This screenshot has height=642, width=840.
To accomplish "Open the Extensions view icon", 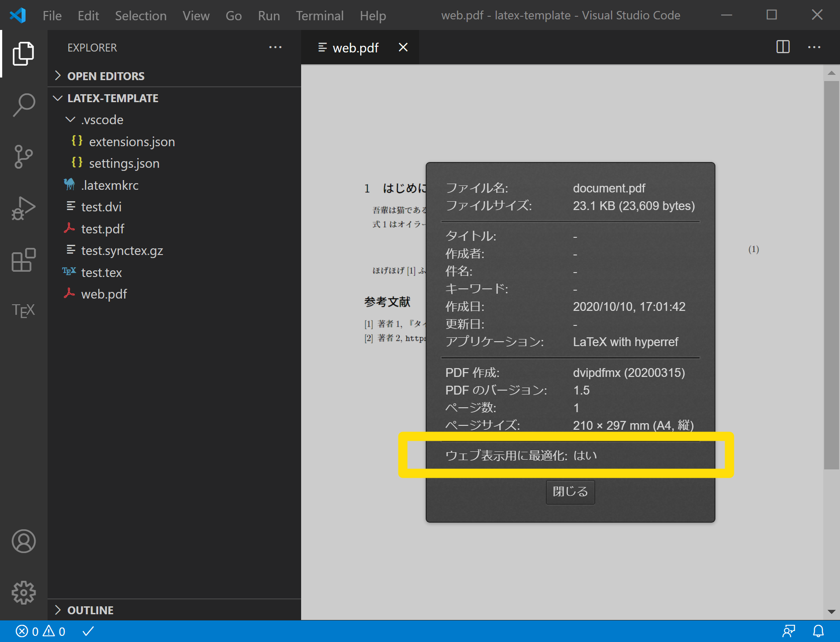I will pos(23,259).
